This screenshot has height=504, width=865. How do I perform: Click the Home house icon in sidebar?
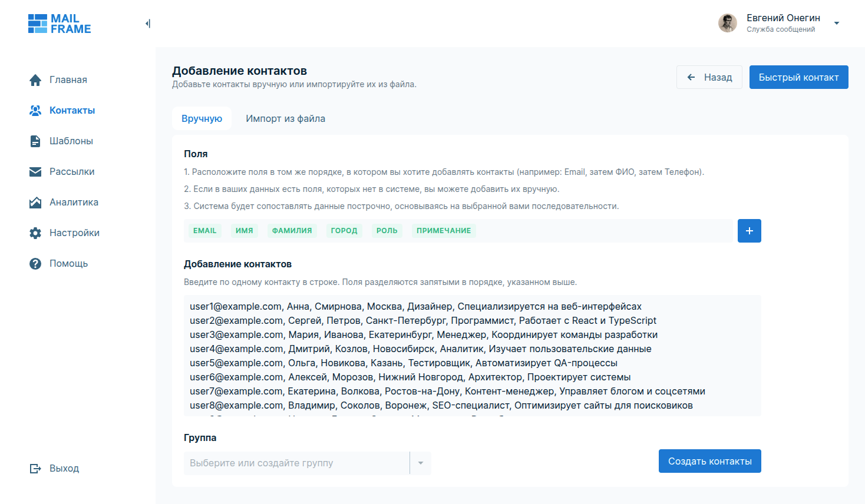35,80
